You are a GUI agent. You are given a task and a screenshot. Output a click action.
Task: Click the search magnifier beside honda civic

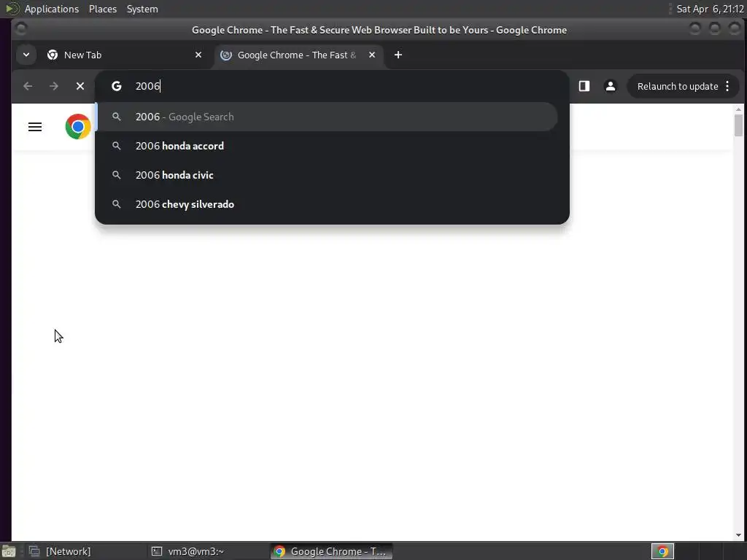[x=116, y=175]
